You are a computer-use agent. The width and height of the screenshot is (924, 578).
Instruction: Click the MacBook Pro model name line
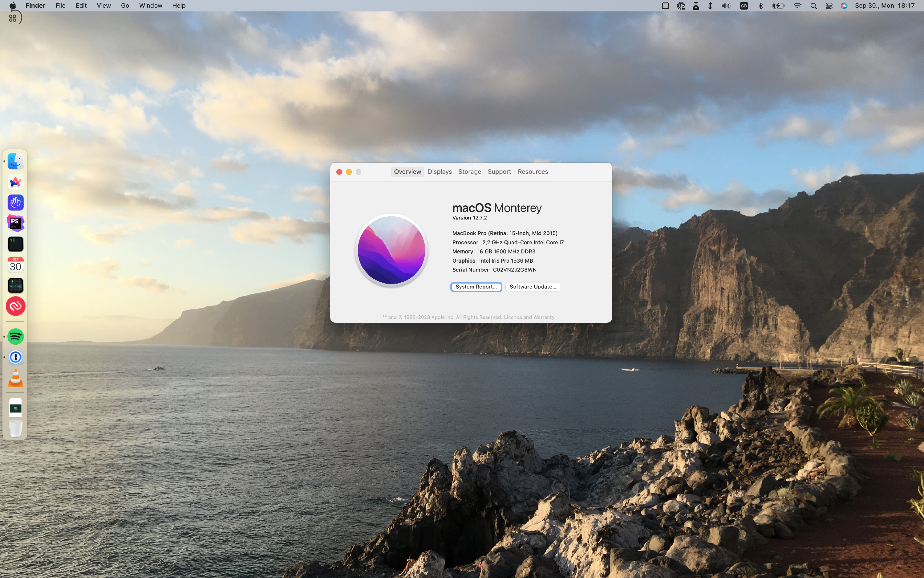pyautogui.click(x=505, y=233)
